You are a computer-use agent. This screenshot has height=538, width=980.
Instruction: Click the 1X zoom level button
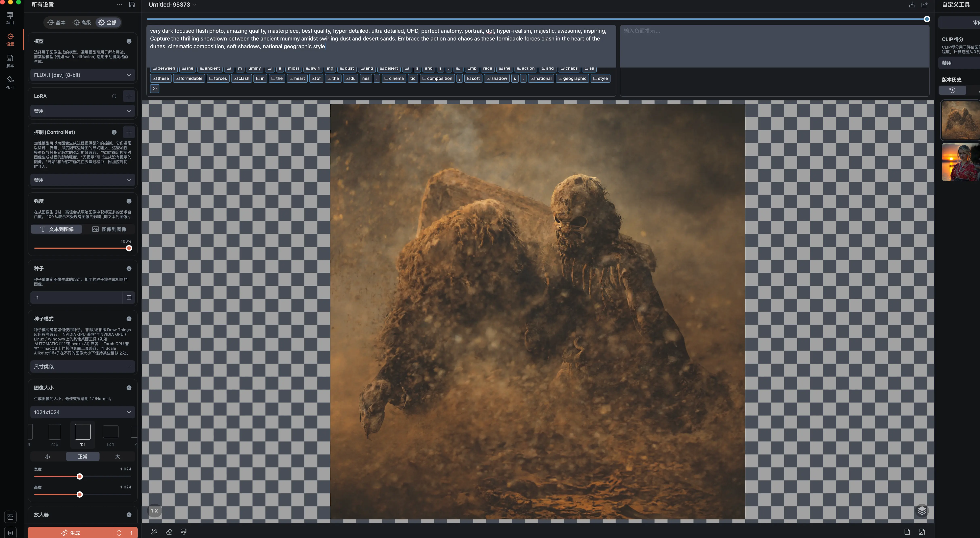click(154, 511)
